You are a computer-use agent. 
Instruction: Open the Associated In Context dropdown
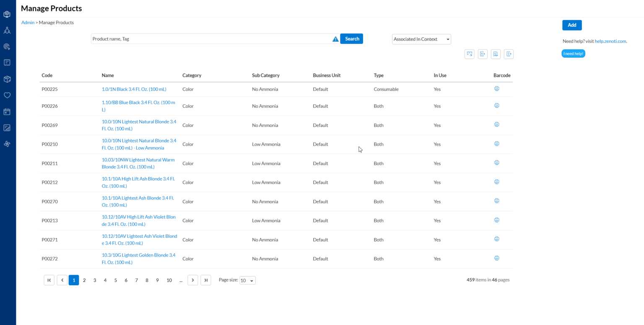pos(421,39)
